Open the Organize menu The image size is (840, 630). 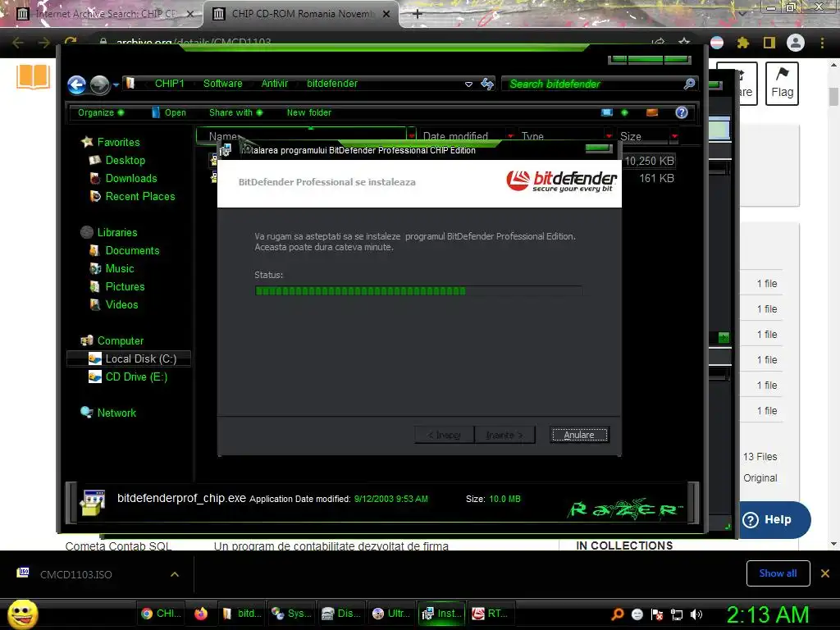click(x=101, y=112)
